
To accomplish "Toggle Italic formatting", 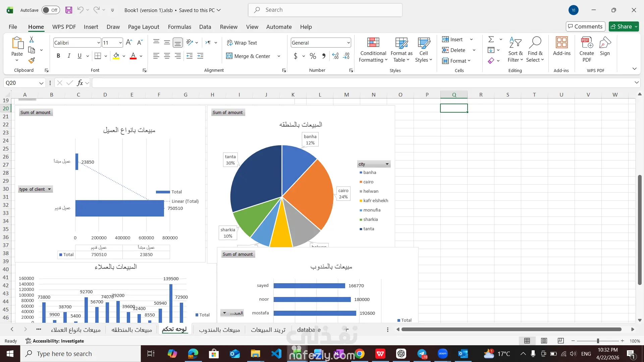I will click(69, 56).
